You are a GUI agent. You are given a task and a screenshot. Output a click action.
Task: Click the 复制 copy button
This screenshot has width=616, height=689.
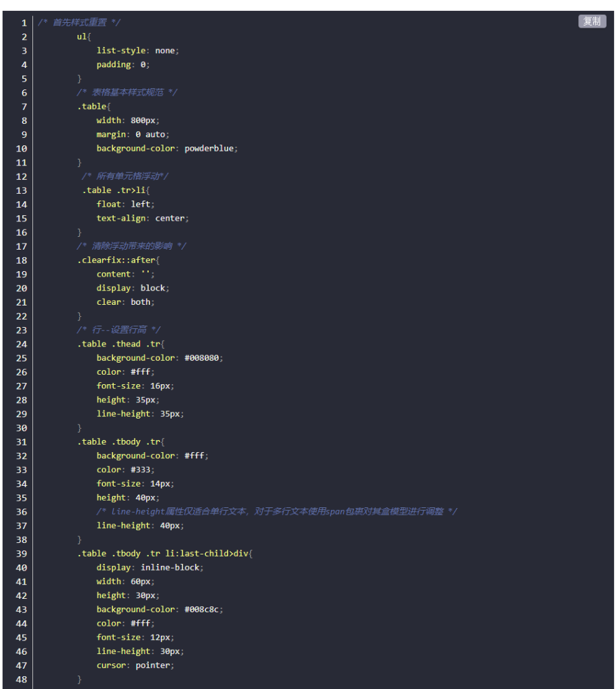pyautogui.click(x=592, y=22)
